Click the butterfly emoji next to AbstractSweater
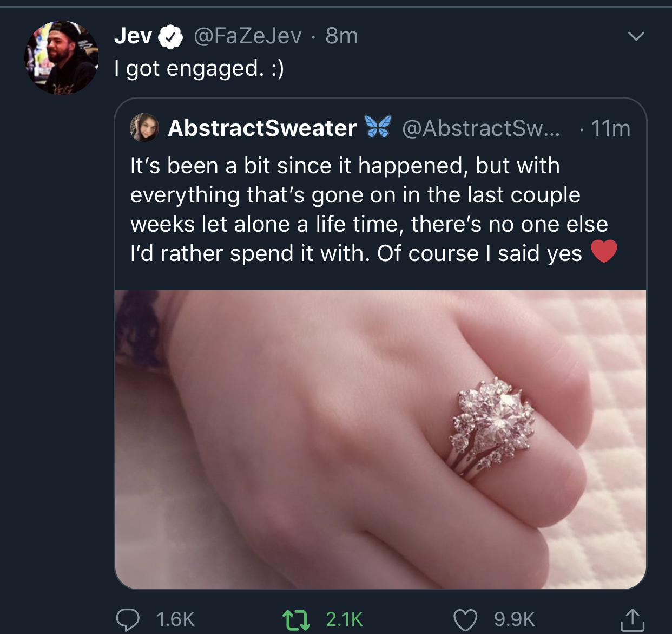Screen dimensions: 672x634 377,128
